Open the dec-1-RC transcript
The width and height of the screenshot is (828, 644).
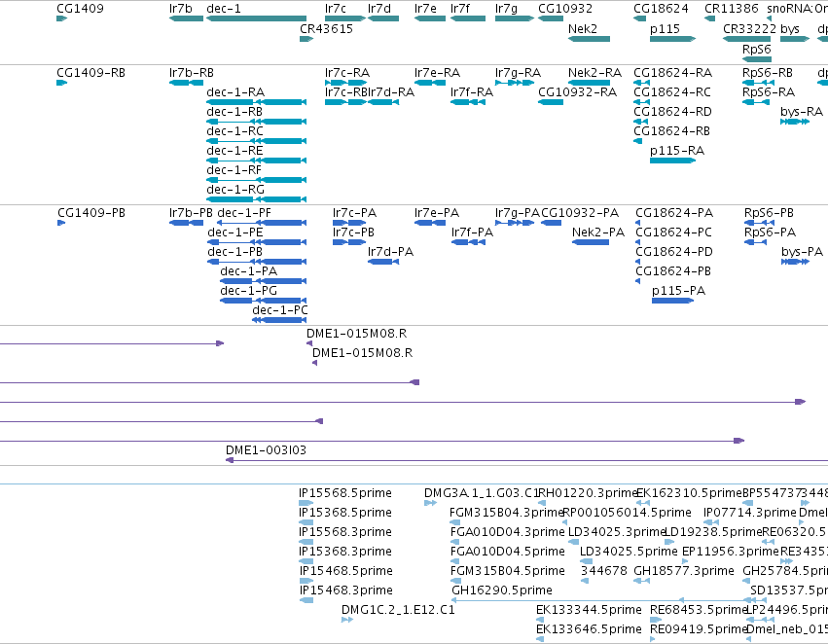pos(256,141)
